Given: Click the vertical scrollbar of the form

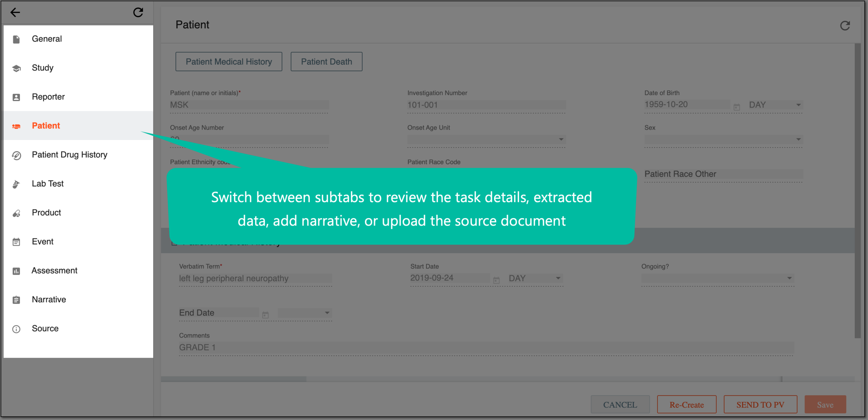Looking at the screenshot, I should click(x=858, y=190).
